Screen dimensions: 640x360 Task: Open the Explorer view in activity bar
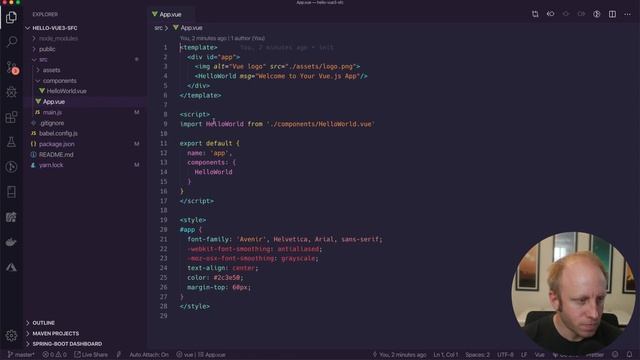click(x=11, y=18)
